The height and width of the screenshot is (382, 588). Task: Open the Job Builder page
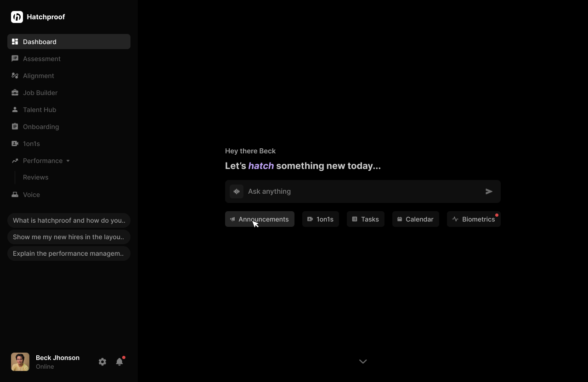click(69, 93)
